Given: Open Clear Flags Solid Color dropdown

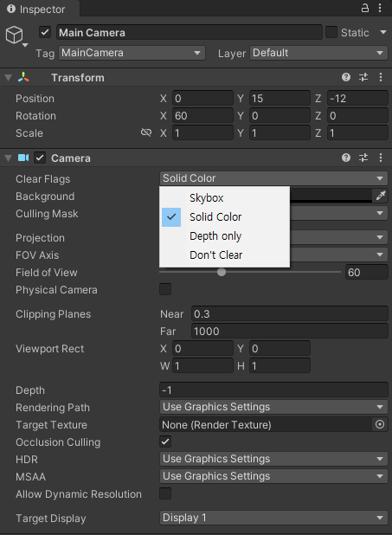Looking at the screenshot, I should (273, 178).
